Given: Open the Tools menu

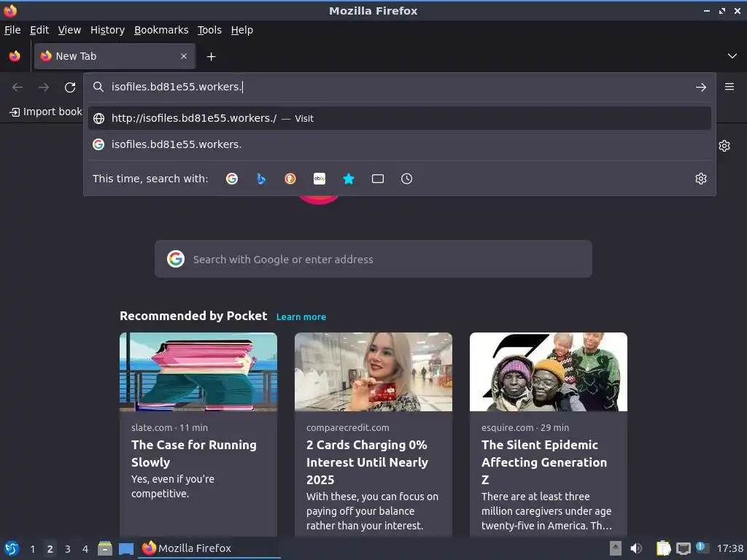Looking at the screenshot, I should pyautogui.click(x=209, y=30).
